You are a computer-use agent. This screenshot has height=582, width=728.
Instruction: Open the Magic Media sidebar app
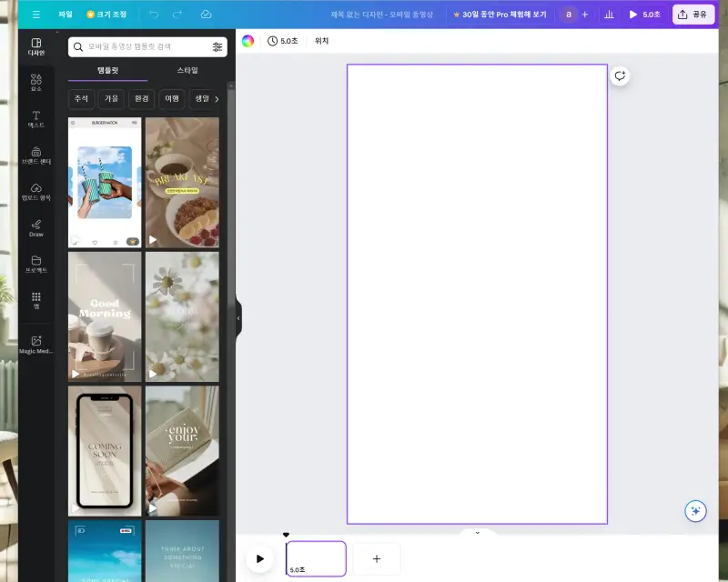[x=36, y=345]
